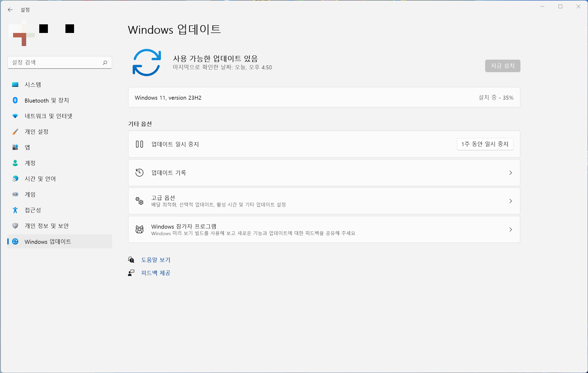Viewport: 588px width, 373px height.
Task: Click the Bluetooth sidebar icon
Action: pos(15,100)
